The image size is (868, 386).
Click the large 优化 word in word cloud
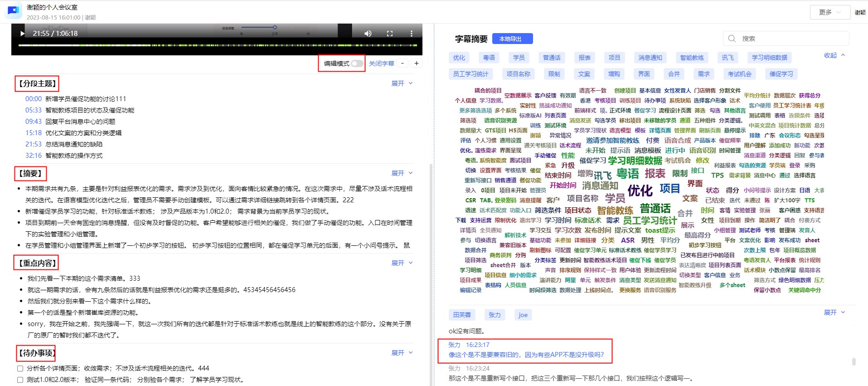pos(640,191)
